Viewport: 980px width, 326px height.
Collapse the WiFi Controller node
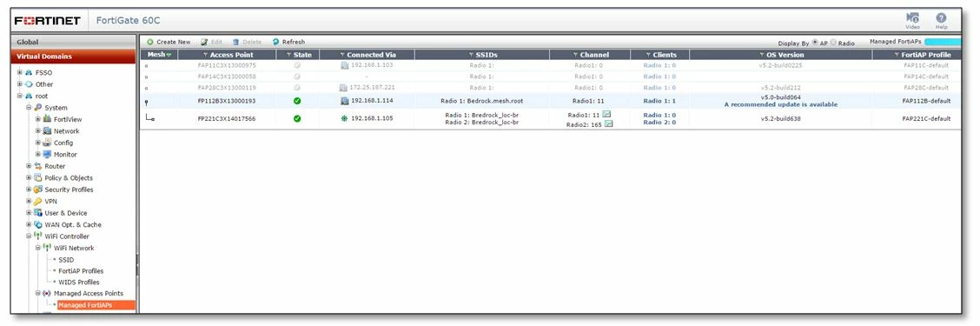pyautogui.click(x=29, y=236)
